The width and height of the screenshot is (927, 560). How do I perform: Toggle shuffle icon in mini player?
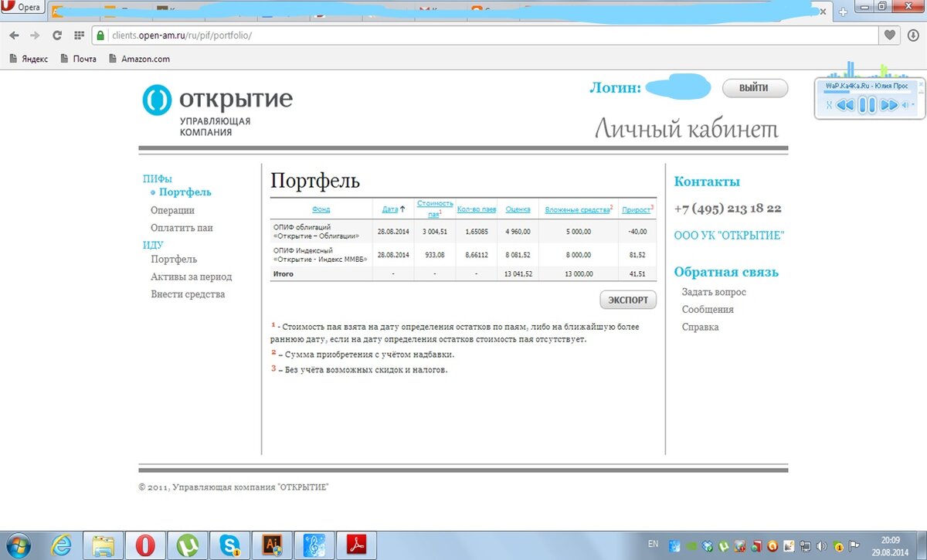click(x=829, y=105)
